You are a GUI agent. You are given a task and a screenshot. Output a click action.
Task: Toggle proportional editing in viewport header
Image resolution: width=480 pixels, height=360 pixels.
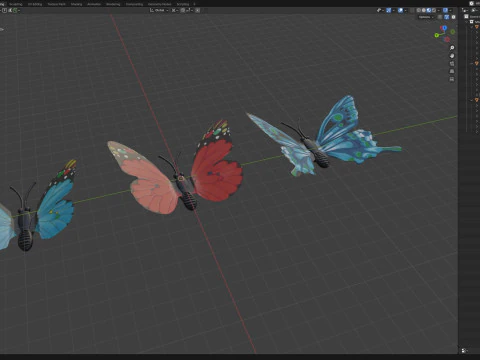click(198, 10)
